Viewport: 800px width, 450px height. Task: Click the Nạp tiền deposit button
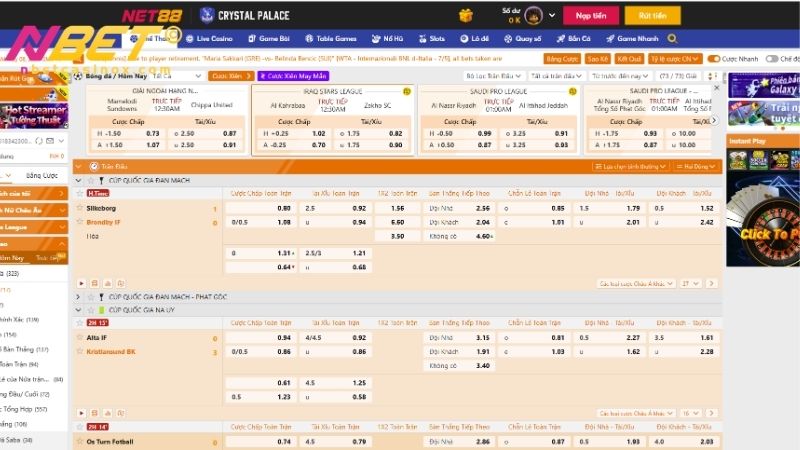click(591, 15)
